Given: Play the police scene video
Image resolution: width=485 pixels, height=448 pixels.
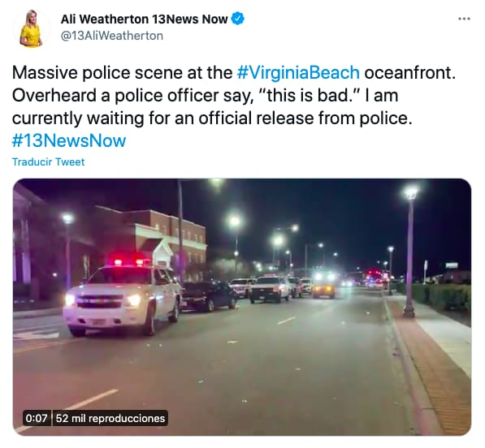Looking at the screenshot, I should (242, 307).
